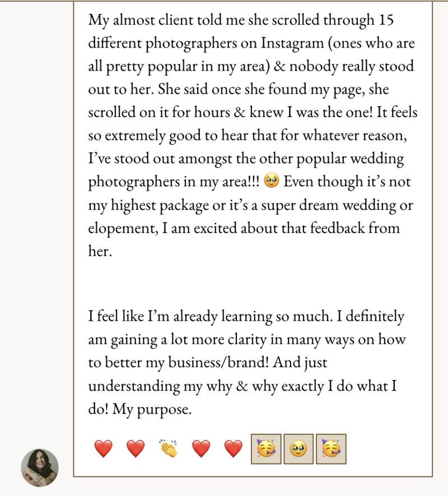Click the heart next to the boxed party emoji
This screenshot has width=448, height=496.
pos(233,448)
